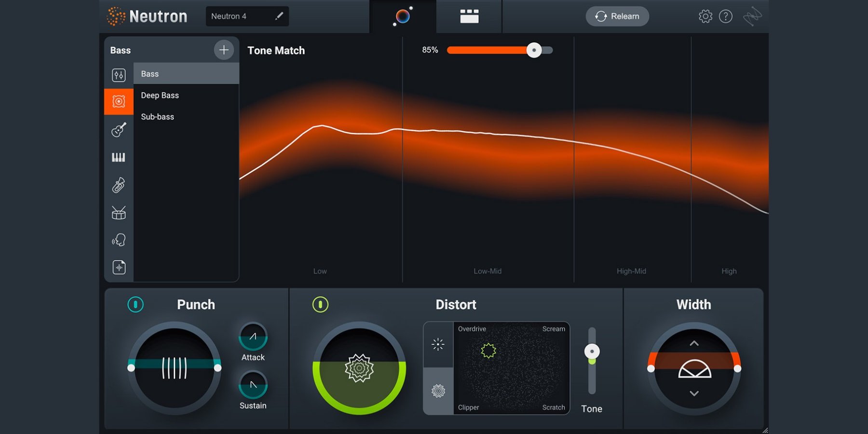Image resolution: width=868 pixels, height=434 pixels.
Task: Open the settings gear icon
Action: pyautogui.click(x=705, y=16)
